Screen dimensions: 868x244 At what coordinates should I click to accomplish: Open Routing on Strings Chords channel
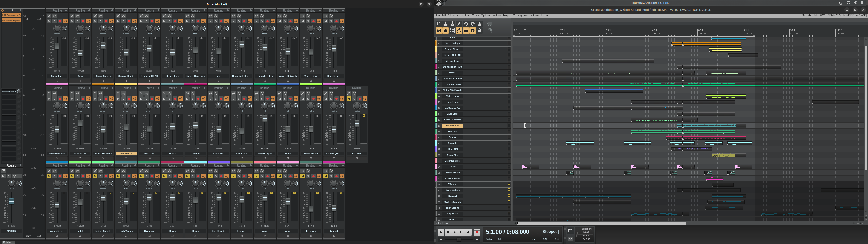(x=126, y=10)
